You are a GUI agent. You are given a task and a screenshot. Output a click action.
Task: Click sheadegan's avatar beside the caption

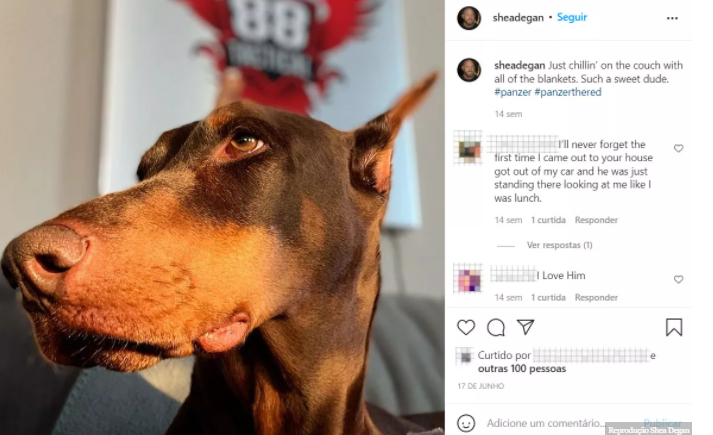point(469,70)
